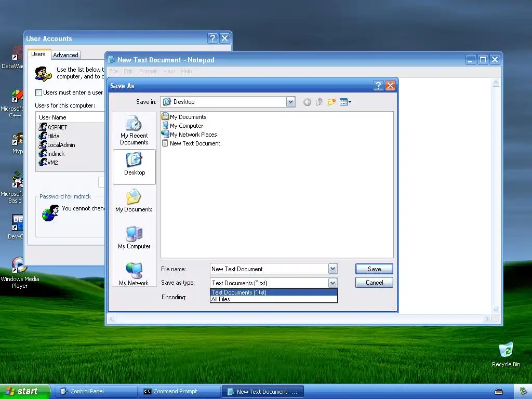Viewport: 532px width, 399px height.
Task: Click the Back arrow icon in Save As toolbar
Action: [307, 102]
